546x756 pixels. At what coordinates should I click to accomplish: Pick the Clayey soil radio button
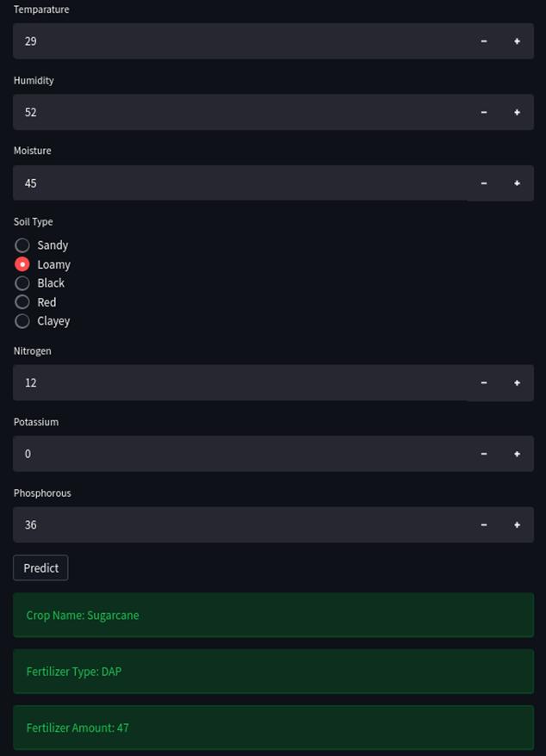pyautogui.click(x=22, y=321)
